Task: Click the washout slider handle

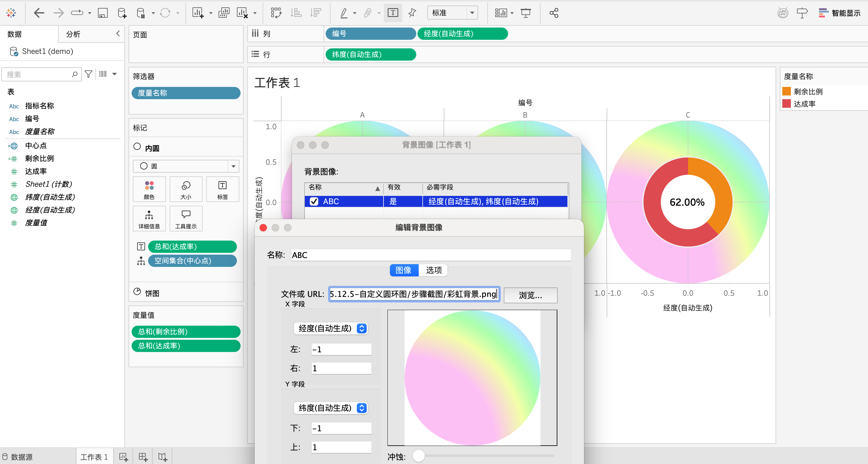Action: [x=418, y=456]
